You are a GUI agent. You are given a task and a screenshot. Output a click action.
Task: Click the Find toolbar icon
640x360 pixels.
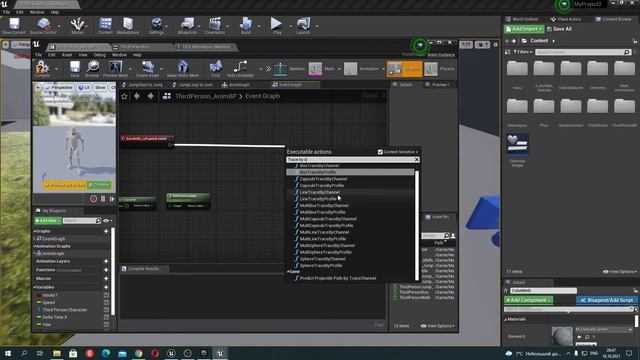click(216, 69)
